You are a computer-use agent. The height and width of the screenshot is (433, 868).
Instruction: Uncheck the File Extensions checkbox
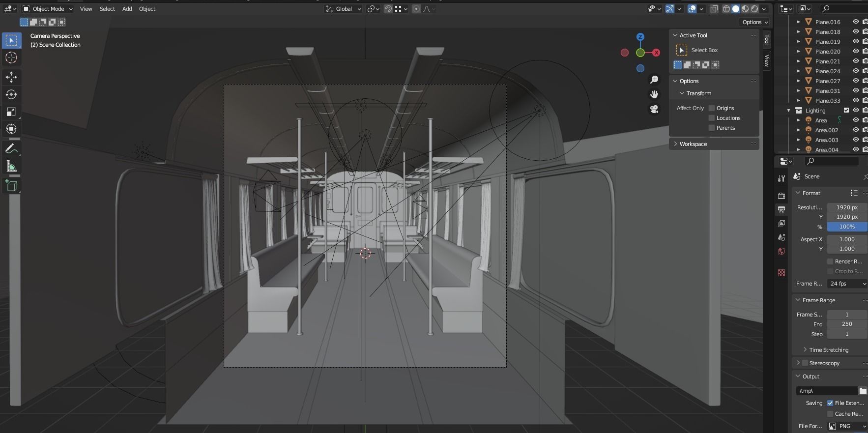click(830, 403)
